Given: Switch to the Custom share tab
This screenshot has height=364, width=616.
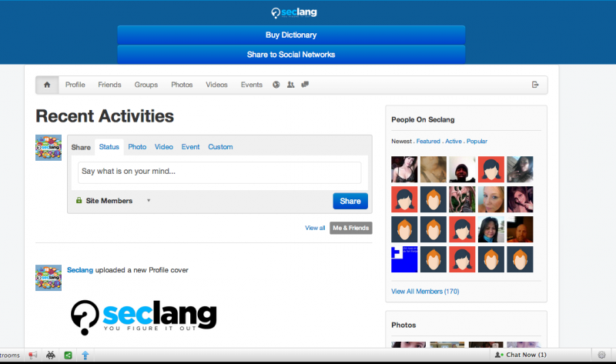Looking at the screenshot, I should [220, 147].
